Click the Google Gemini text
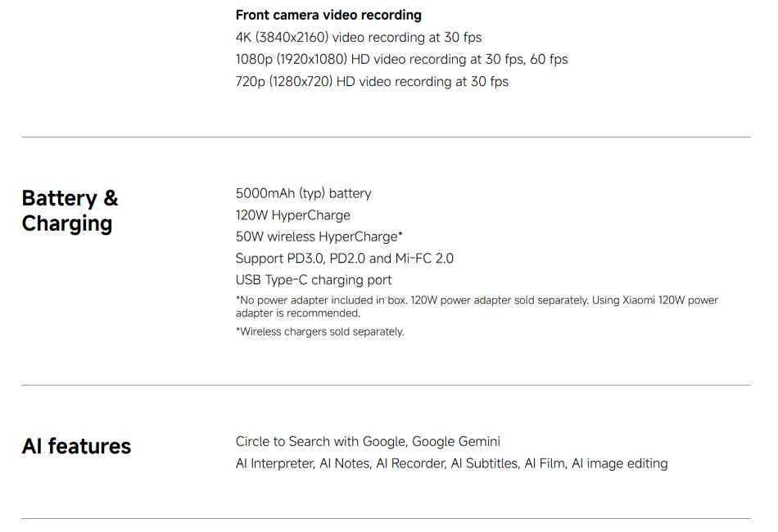Screen dimensions: 778x532 click(x=456, y=441)
